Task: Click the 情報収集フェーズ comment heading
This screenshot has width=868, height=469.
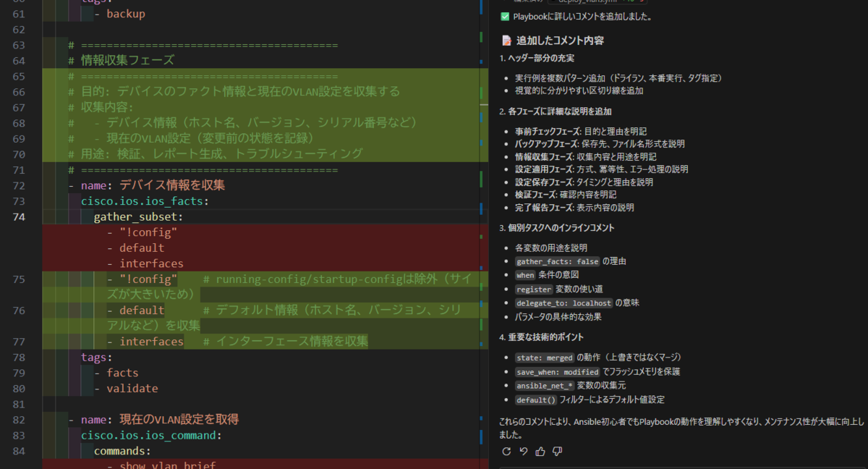Action: [x=127, y=61]
